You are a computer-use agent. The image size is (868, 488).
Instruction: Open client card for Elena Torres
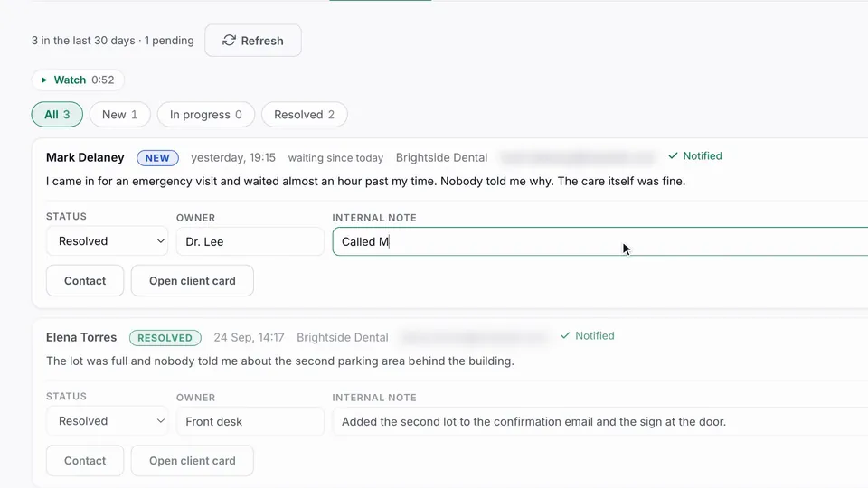pos(192,460)
